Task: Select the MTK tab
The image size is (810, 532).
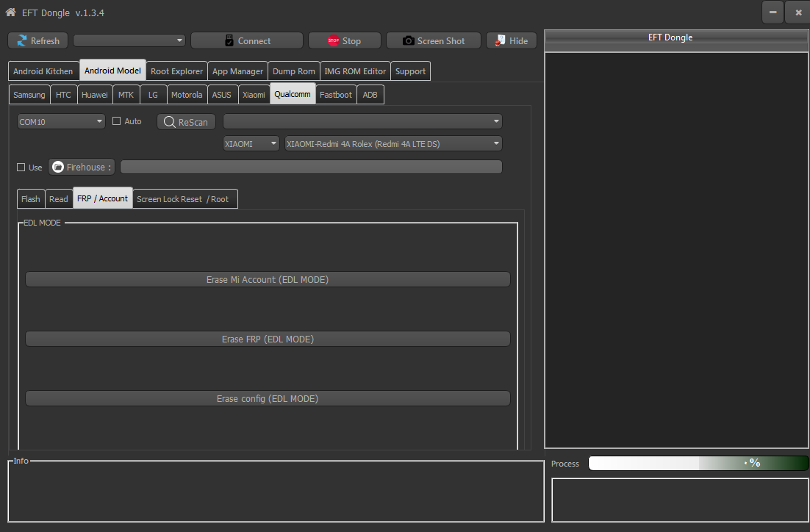Action: pyautogui.click(x=126, y=95)
